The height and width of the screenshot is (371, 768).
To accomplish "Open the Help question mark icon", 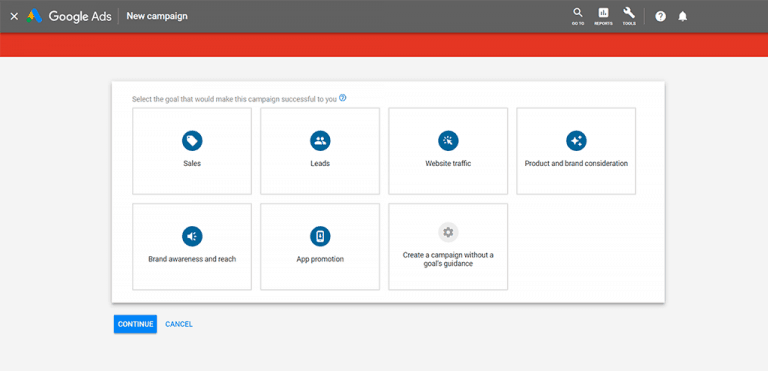I will pyautogui.click(x=661, y=17).
